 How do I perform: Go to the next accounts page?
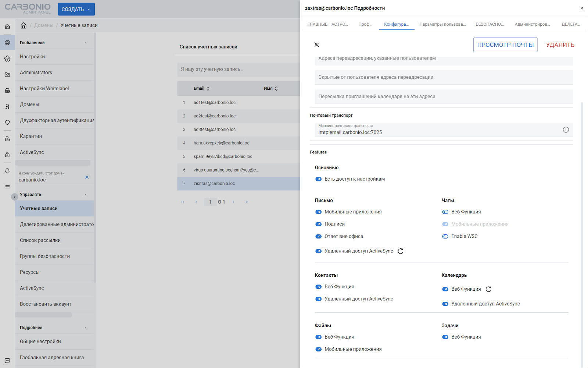233,202
